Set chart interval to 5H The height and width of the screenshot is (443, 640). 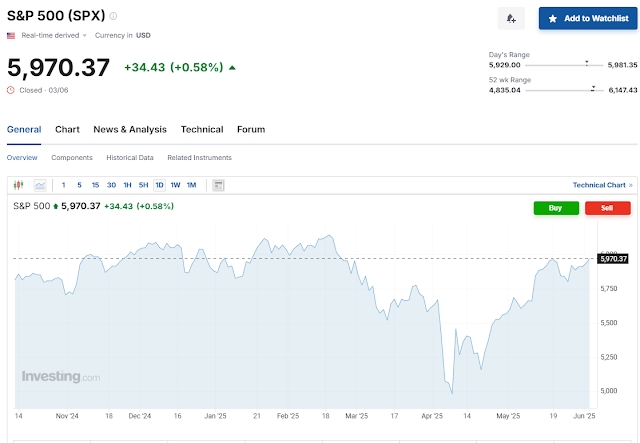coord(143,185)
